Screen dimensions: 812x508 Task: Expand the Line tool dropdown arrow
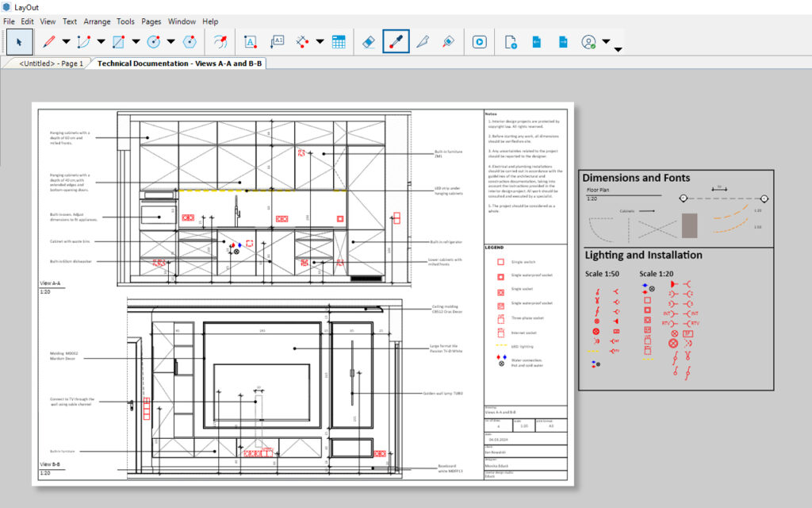tap(67, 42)
